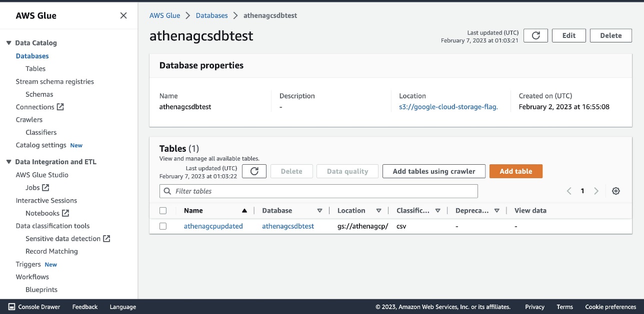Screen dimensions: 644x314
Task: Collapse the Data Catalog section
Action: click(x=9, y=43)
